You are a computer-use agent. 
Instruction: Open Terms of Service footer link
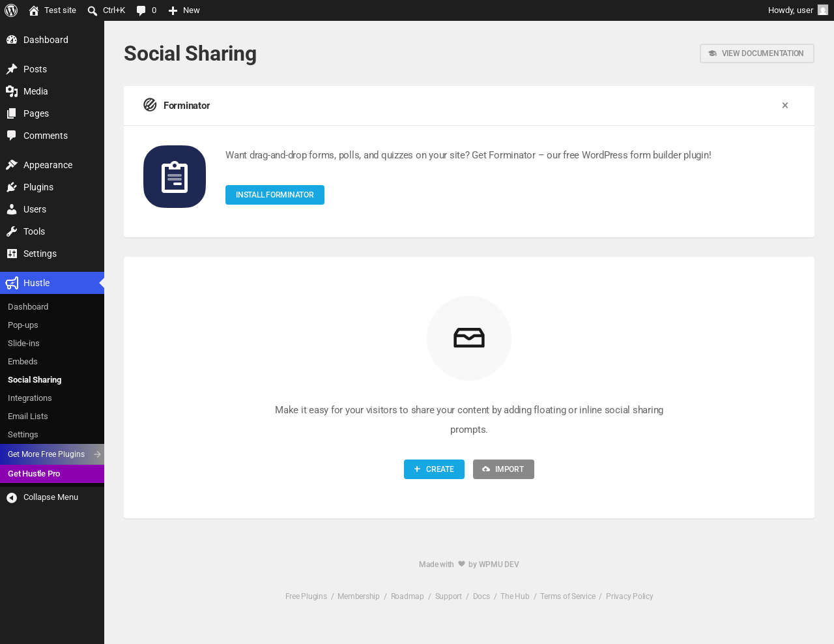pos(568,596)
